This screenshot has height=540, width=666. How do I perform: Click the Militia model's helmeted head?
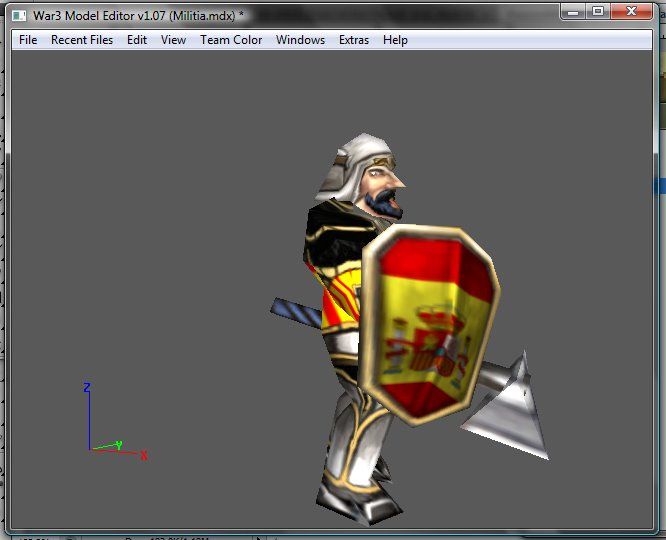pos(360,174)
